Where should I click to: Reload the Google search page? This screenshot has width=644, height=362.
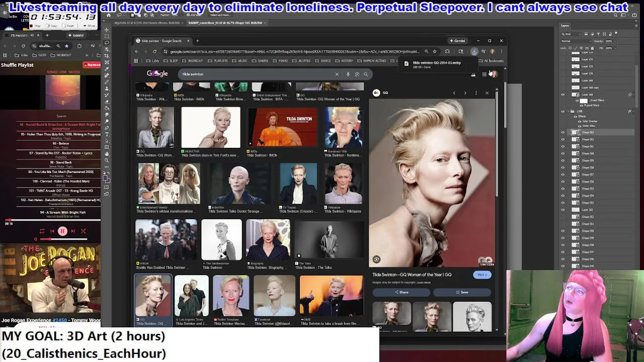click(x=154, y=51)
